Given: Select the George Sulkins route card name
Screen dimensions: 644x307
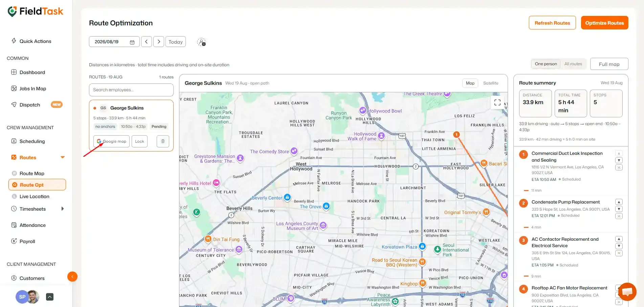Looking at the screenshot, I should pyautogui.click(x=127, y=108).
